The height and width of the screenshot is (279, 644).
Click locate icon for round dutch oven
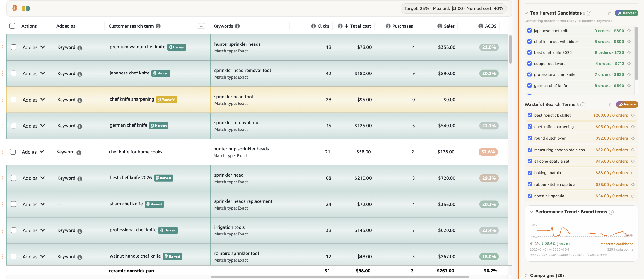tap(633, 138)
